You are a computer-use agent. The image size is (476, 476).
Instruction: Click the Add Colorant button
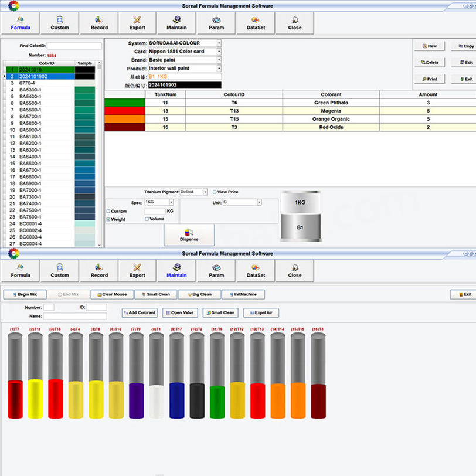coord(140,313)
